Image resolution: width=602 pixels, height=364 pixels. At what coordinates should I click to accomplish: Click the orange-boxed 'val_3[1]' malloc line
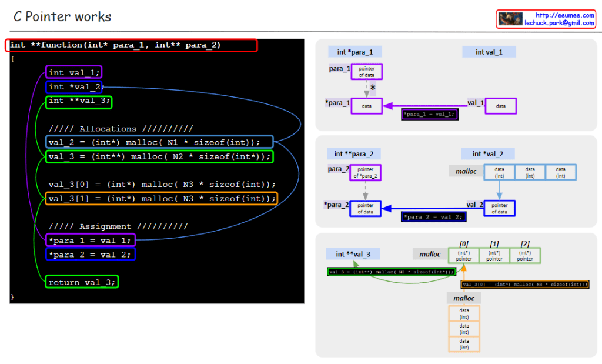point(162,198)
